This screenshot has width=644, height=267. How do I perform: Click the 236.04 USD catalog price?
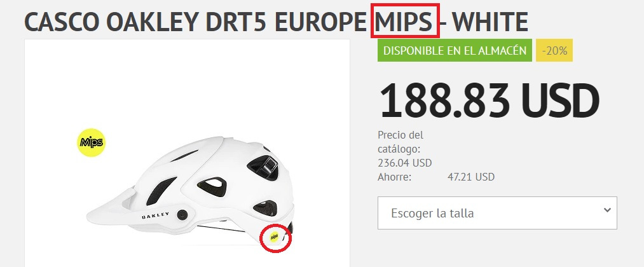pyautogui.click(x=404, y=163)
